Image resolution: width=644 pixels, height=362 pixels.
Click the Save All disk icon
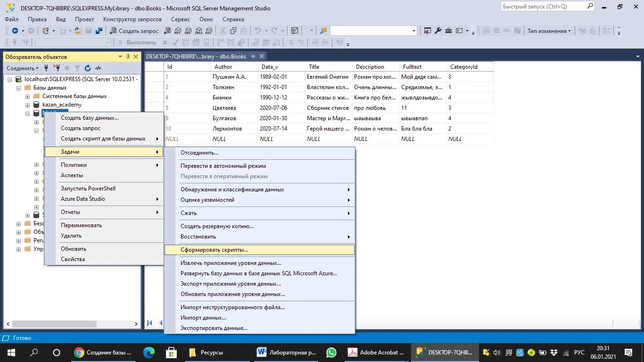pyautogui.click(x=99, y=31)
